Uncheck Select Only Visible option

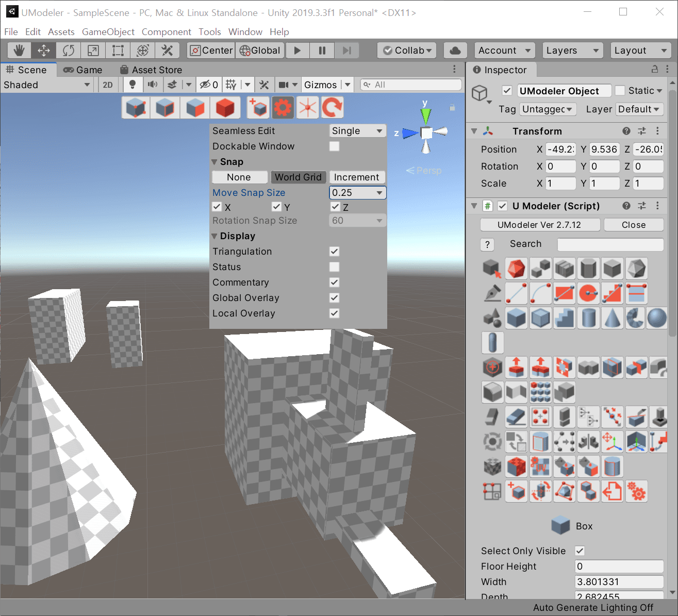[x=580, y=551]
